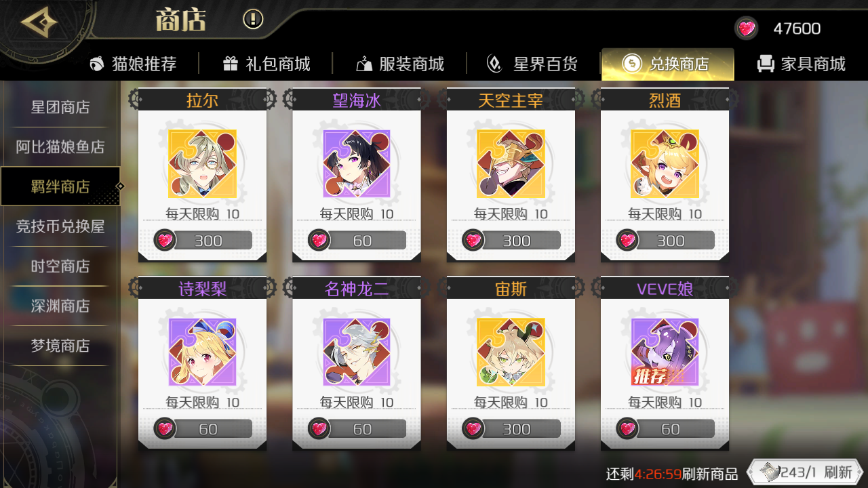Select 望海冰 character puzzle piece icon

pos(356,164)
